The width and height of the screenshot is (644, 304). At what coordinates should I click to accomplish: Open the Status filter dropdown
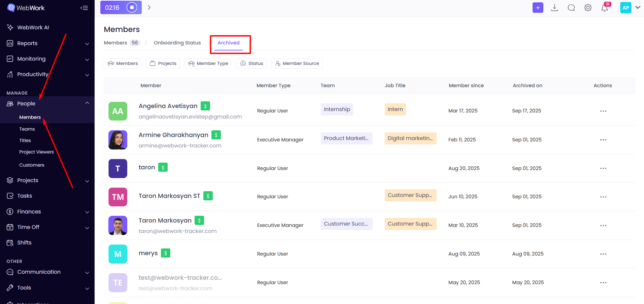(x=251, y=63)
